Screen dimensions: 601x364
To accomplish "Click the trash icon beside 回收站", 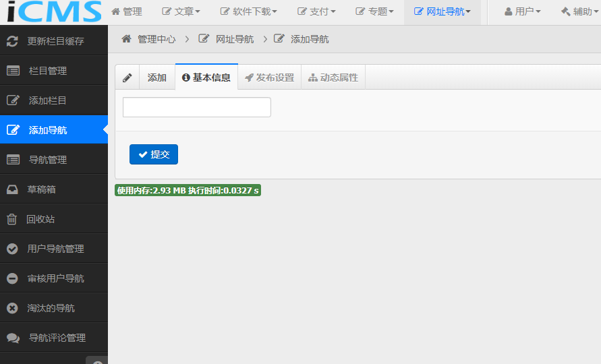I will click(x=12, y=219).
